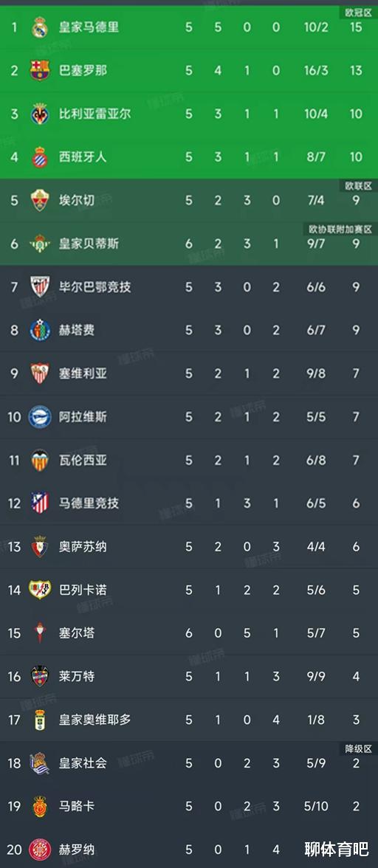Click the Barcelona club crest
Screen dimensions: 378x868
(x=40, y=70)
